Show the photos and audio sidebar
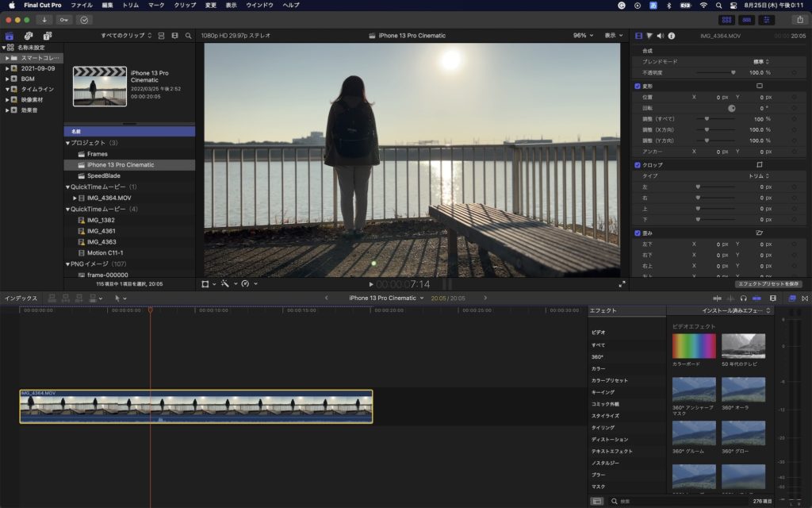The width and height of the screenshot is (812, 508). coord(29,36)
